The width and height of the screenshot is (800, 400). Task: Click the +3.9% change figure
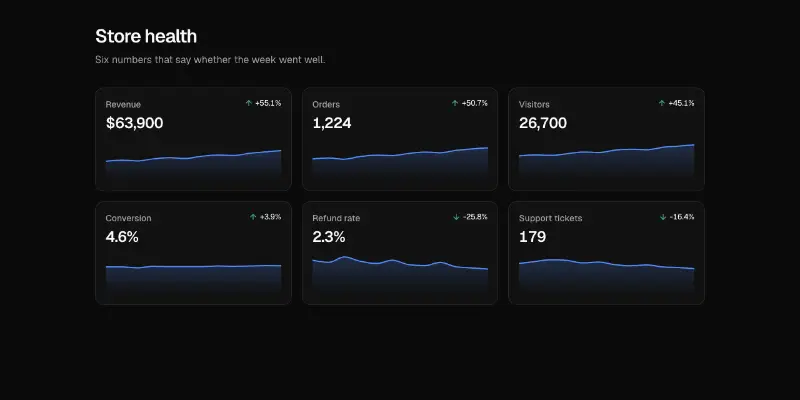point(270,217)
